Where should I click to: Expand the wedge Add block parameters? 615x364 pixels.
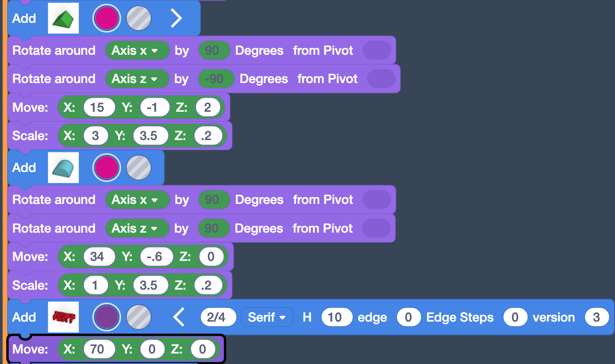176,18
